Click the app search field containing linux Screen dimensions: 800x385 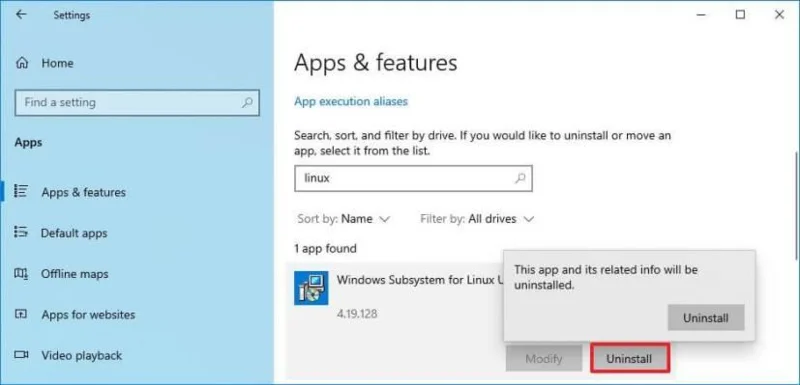click(413, 178)
